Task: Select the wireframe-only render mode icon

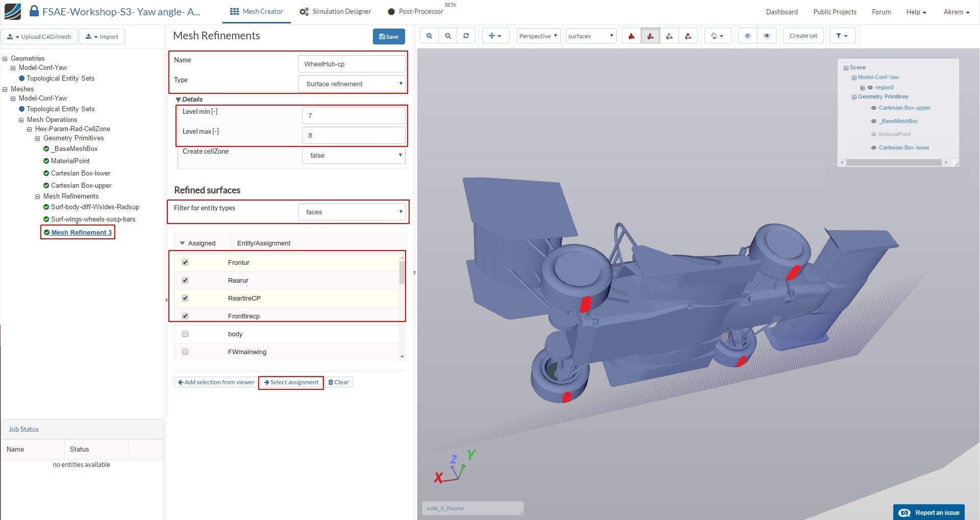Action: click(669, 36)
